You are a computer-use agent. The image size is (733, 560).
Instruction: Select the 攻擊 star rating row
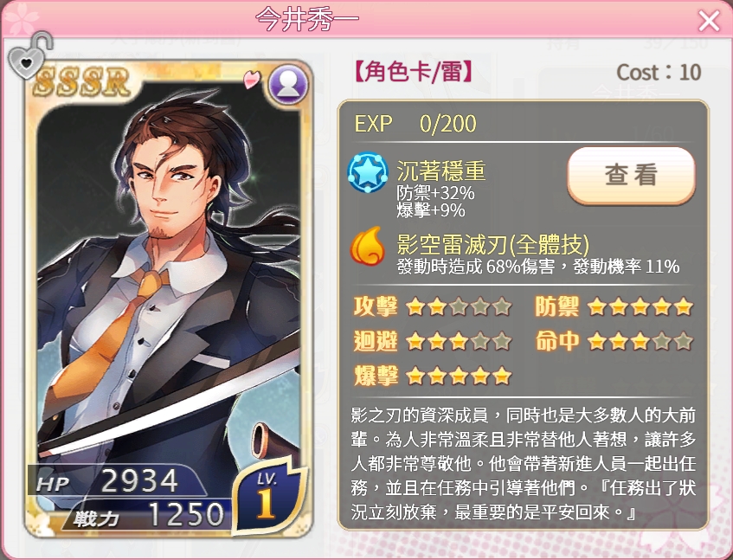(433, 307)
